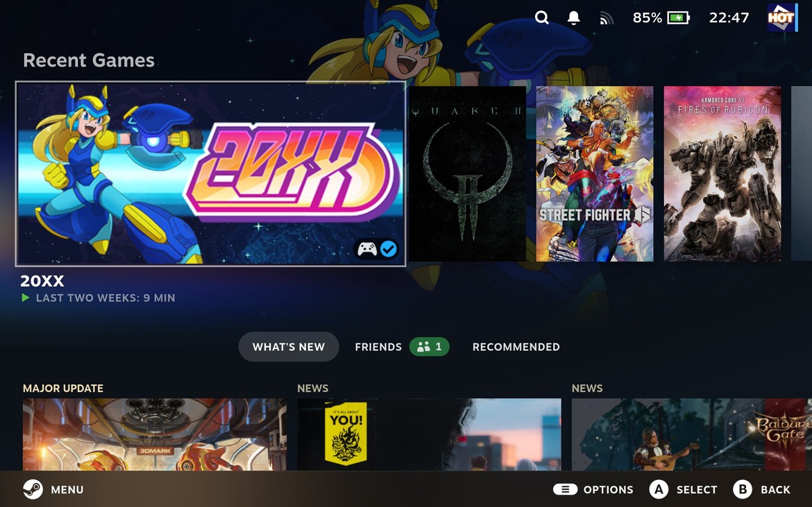Open notifications bell icon
This screenshot has height=507, width=812.
click(574, 18)
